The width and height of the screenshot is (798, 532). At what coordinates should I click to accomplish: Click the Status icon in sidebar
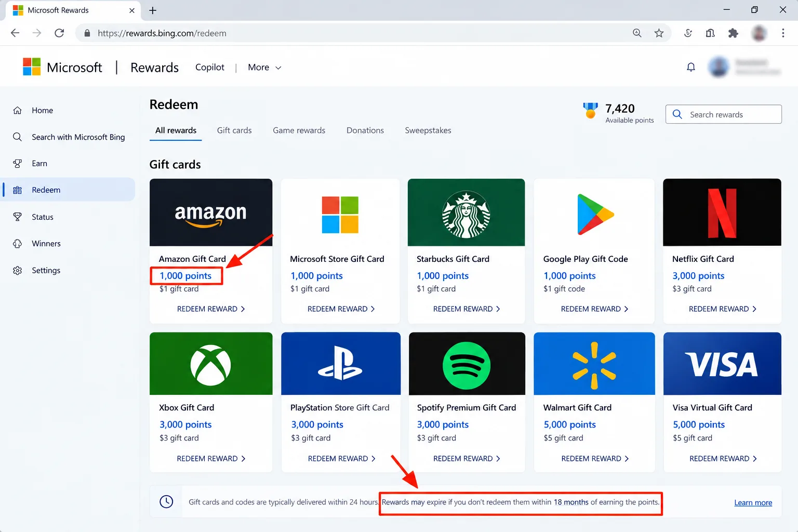(x=17, y=217)
